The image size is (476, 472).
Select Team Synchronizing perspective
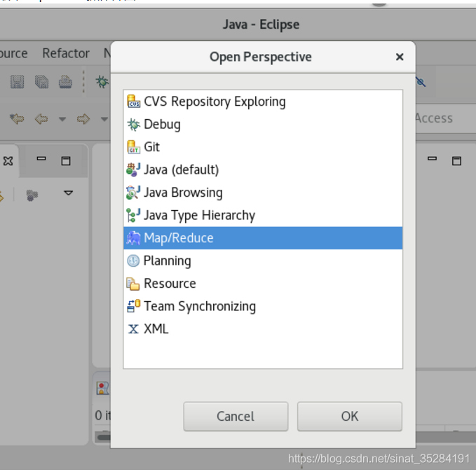click(263, 306)
